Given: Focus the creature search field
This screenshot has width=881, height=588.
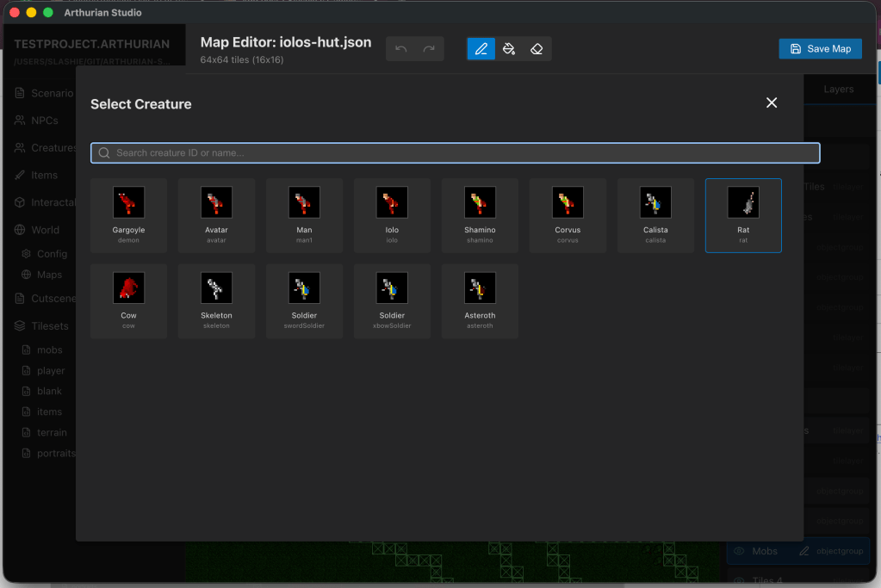Looking at the screenshot, I should coord(455,152).
